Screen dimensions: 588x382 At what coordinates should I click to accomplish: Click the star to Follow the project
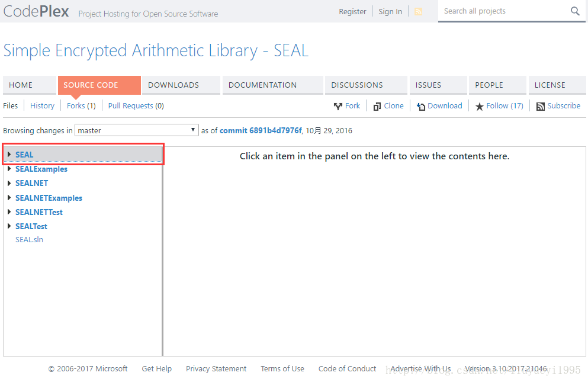coord(480,105)
